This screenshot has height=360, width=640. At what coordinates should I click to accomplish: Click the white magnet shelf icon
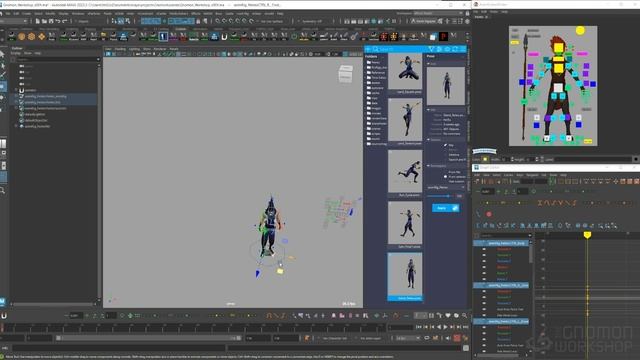click(224, 37)
